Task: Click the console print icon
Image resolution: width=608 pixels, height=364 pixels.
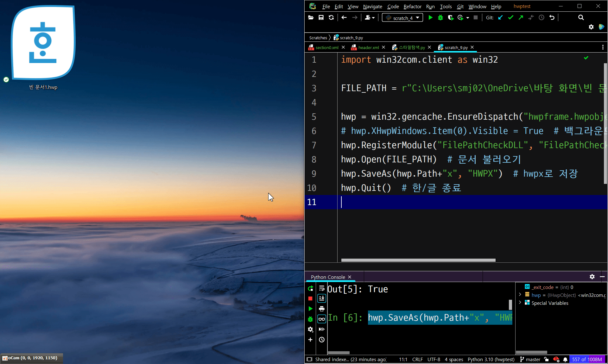Action: coord(322,309)
